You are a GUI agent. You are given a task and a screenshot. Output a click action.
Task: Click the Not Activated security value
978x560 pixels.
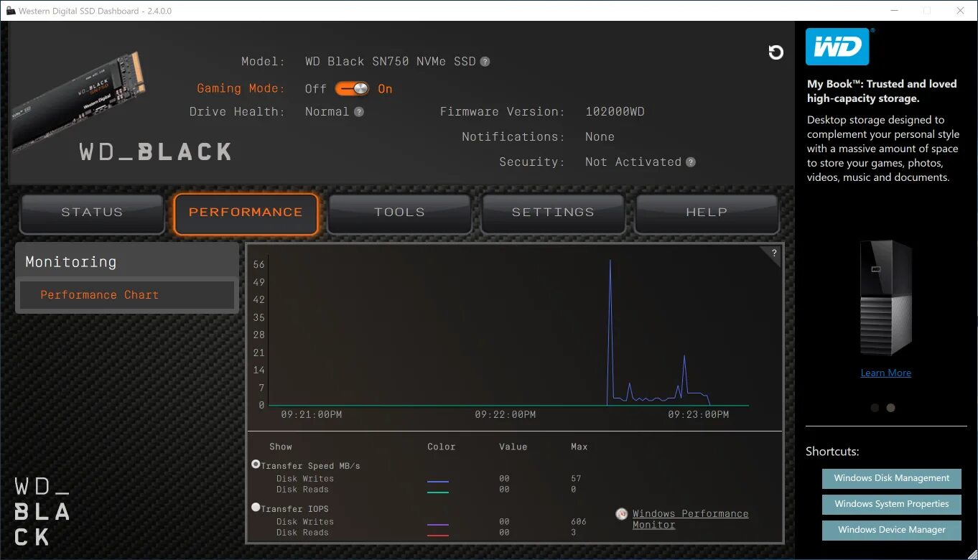pos(633,162)
